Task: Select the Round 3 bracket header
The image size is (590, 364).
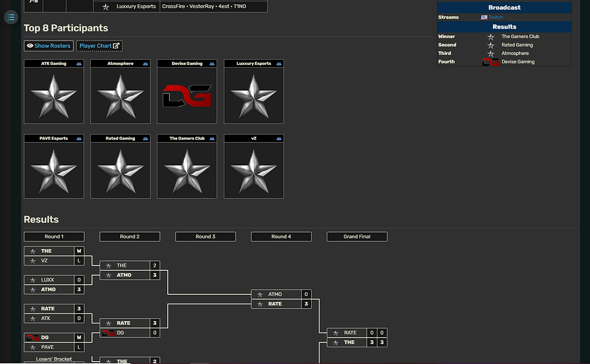Action: [205, 236]
